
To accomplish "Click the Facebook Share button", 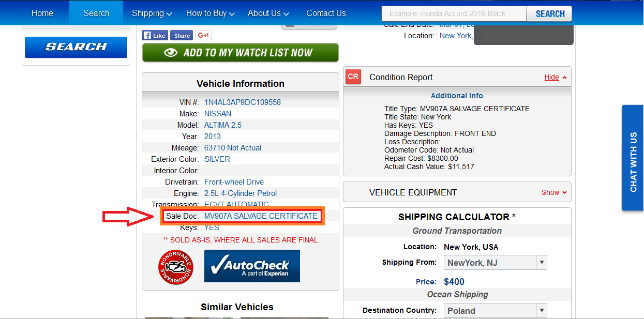I will click(182, 36).
